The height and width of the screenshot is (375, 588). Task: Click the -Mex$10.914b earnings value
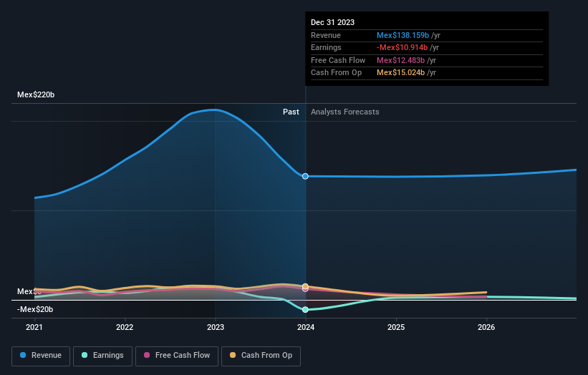click(402, 47)
